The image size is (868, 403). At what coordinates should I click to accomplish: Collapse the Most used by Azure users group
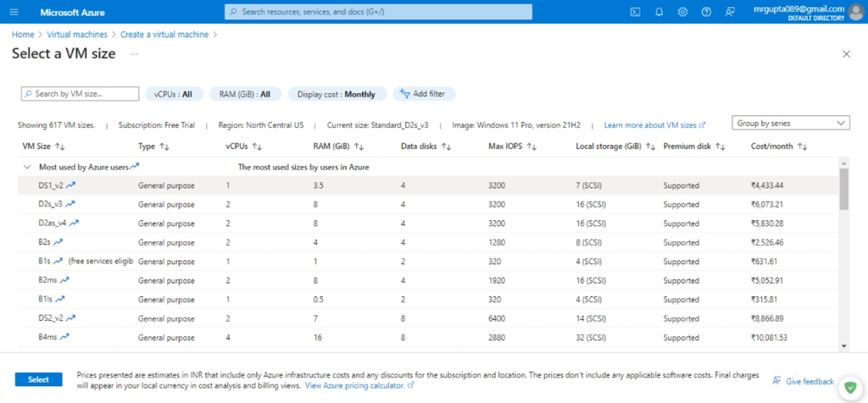click(x=27, y=168)
